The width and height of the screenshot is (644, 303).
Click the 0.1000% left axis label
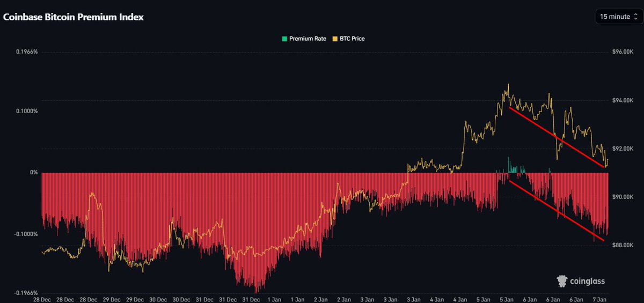[27, 111]
